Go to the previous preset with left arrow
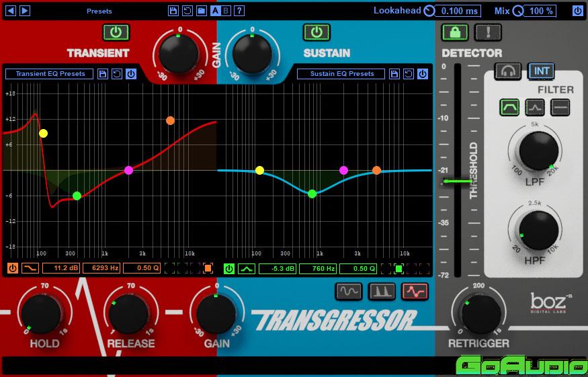Image resolution: width=588 pixels, height=377 pixels. [x=11, y=11]
